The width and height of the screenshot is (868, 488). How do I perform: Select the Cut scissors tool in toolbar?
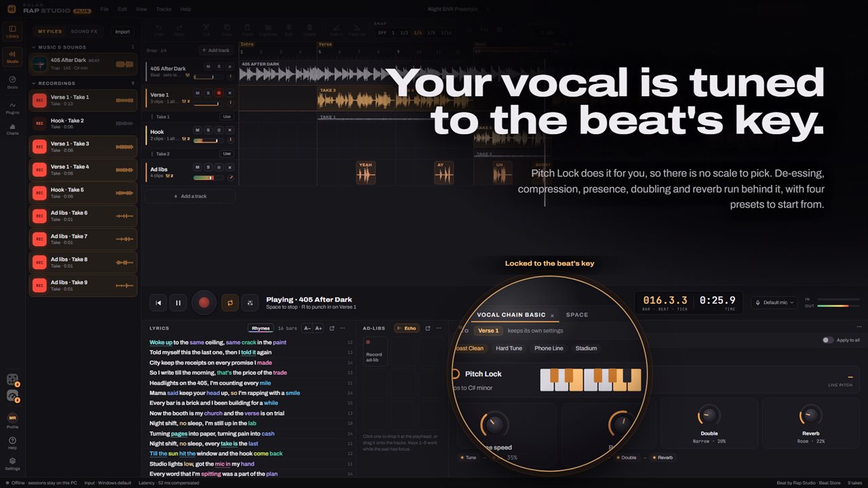pos(206,29)
